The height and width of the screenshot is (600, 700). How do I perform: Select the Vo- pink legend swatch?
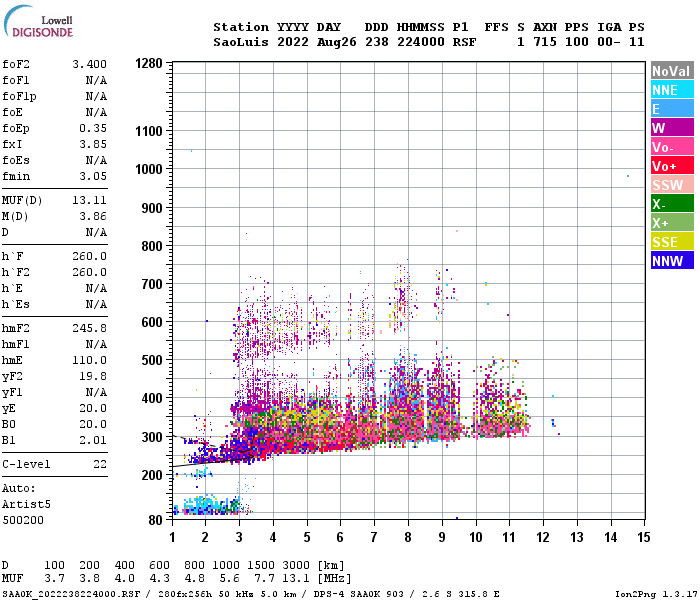point(672,147)
